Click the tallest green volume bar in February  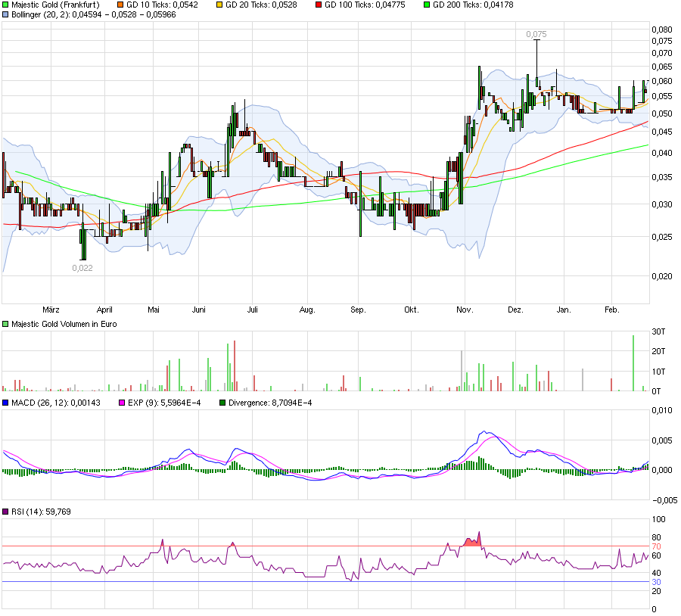633,363
